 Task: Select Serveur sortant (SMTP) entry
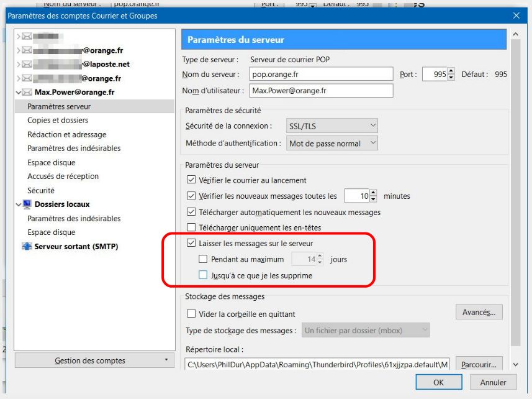76,247
